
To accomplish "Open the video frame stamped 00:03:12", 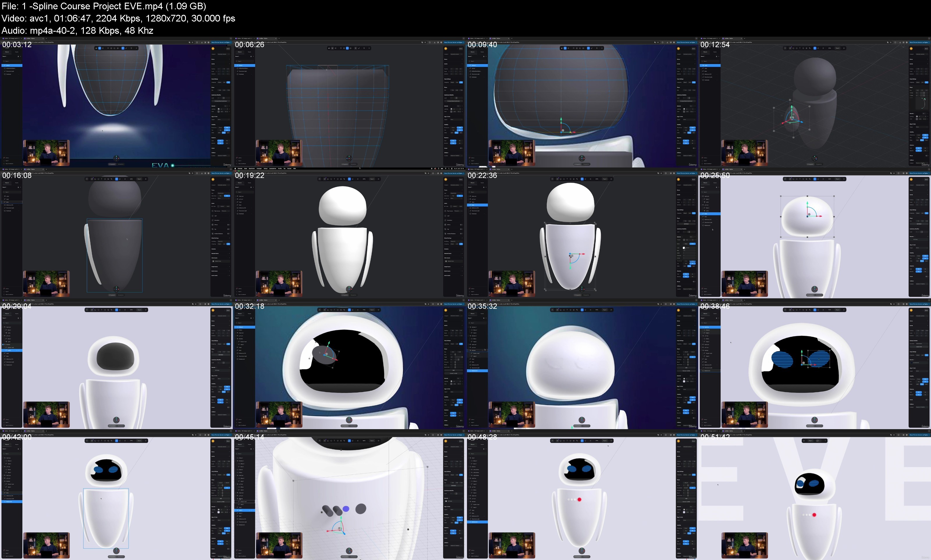I will 116,102.
